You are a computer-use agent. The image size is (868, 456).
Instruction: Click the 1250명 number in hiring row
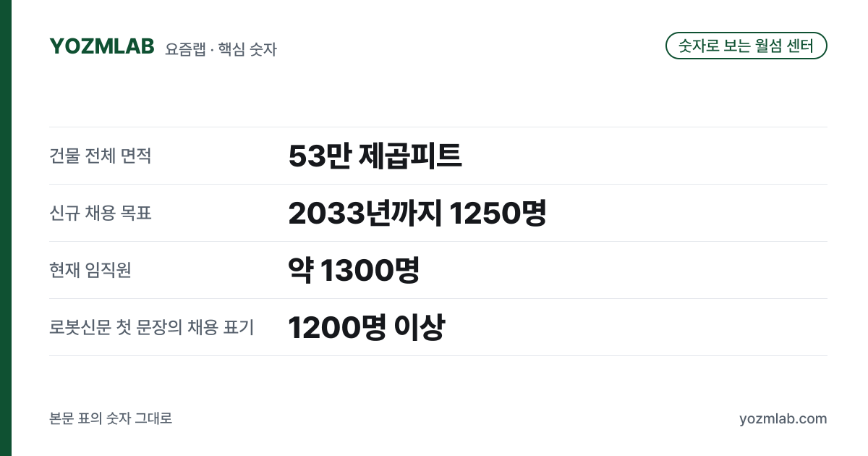(x=498, y=213)
